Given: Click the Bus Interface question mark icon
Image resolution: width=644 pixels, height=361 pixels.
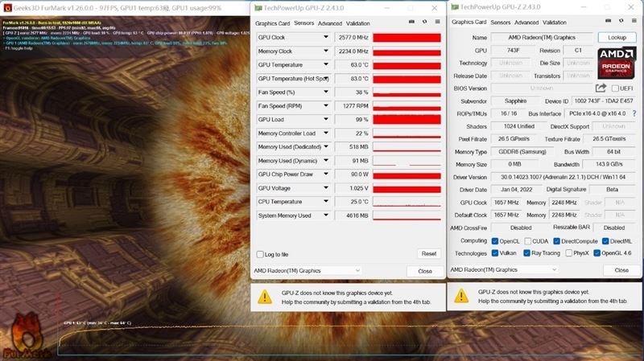Looking at the screenshot, I should [x=634, y=113].
